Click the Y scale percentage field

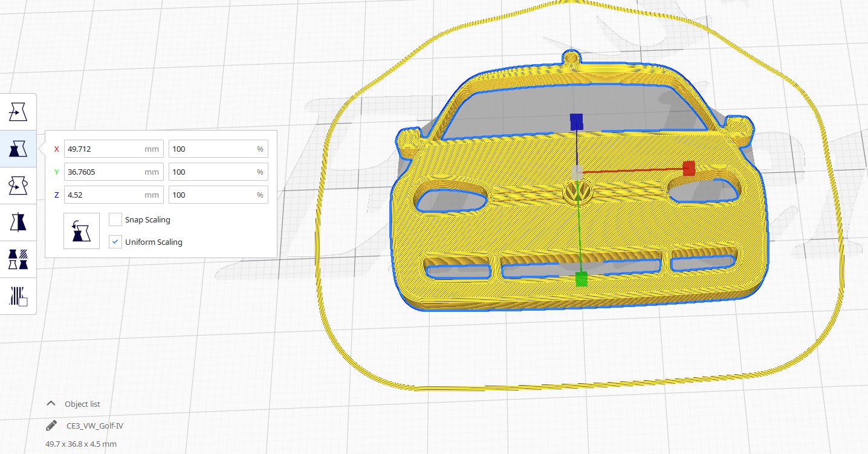[218, 172]
